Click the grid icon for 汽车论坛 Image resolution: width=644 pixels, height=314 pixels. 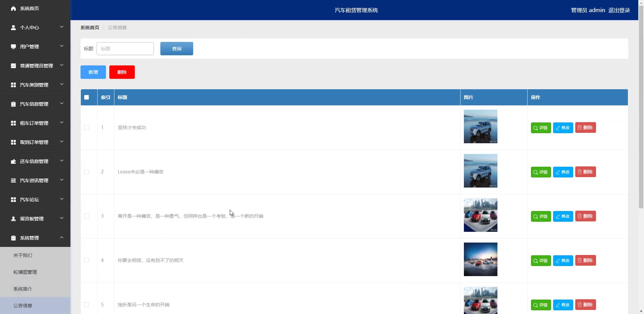13,200
